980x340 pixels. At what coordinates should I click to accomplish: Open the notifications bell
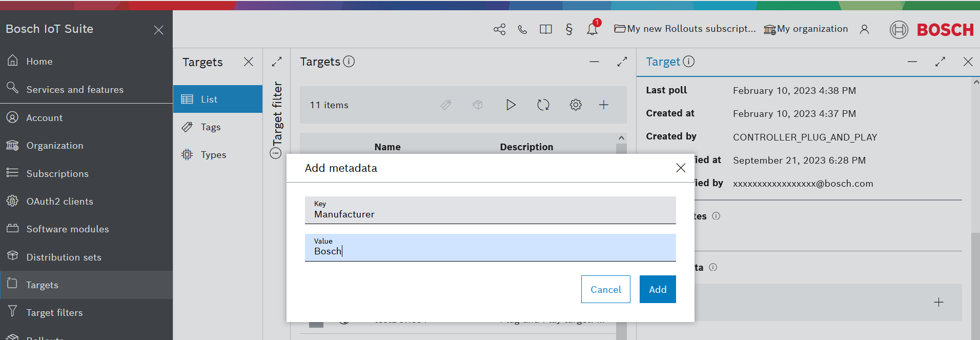(592, 29)
